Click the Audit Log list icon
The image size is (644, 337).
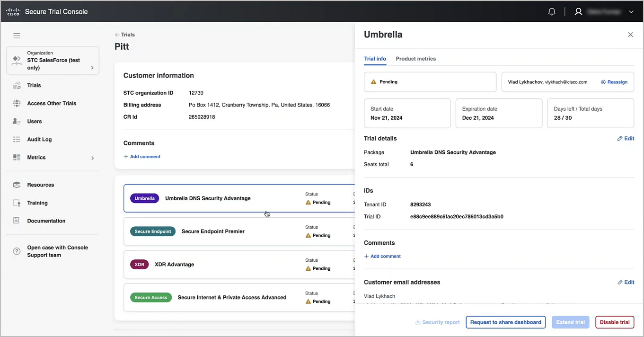17,140
